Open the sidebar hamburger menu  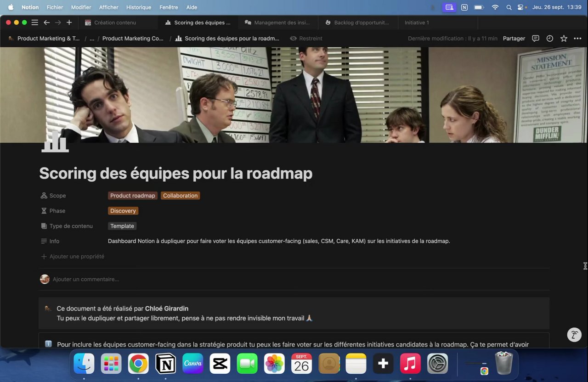click(x=34, y=22)
